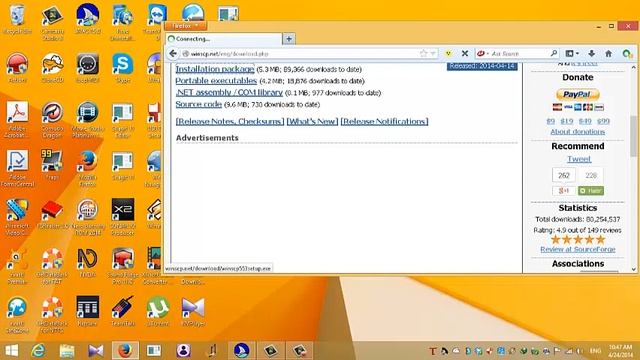
Task: Open a new tab with plus button
Action: click(289, 39)
